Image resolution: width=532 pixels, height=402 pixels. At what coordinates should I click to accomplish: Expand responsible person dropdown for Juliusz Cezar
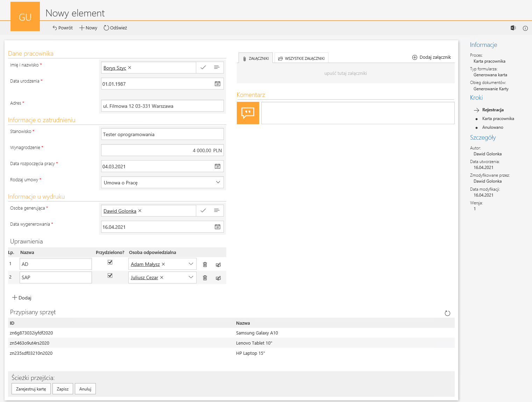(x=191, y=277)
